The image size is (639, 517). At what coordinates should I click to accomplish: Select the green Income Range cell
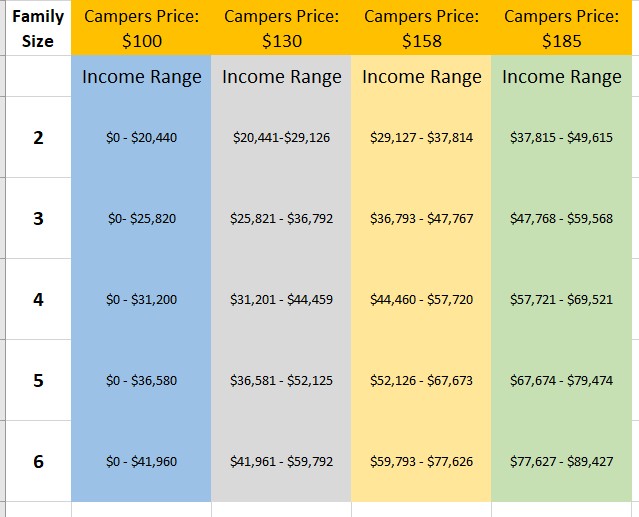pos(561,77)
